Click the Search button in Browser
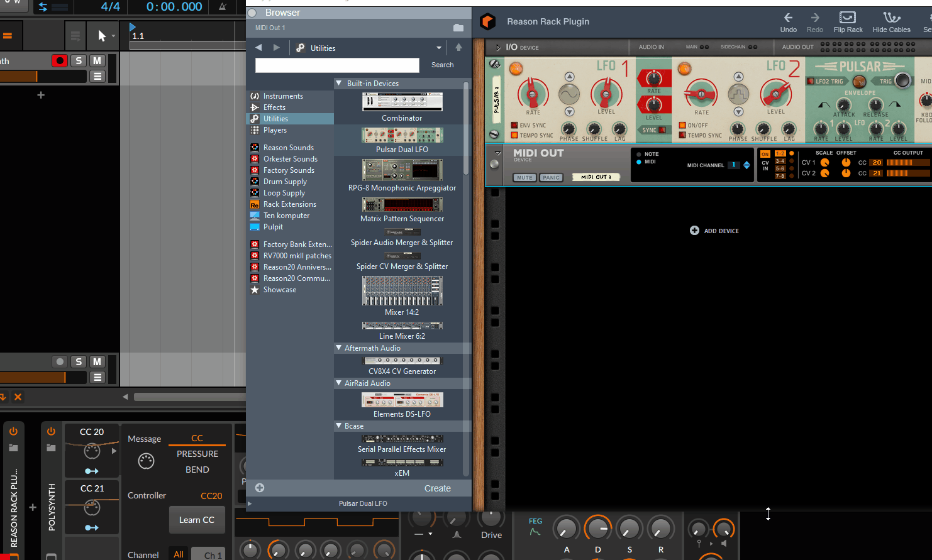The image size is (932, 560). pos(442,65)
